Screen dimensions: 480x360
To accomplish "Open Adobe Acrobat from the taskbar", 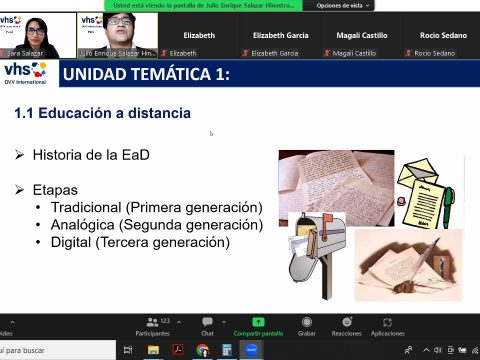I will click(178, 350).
